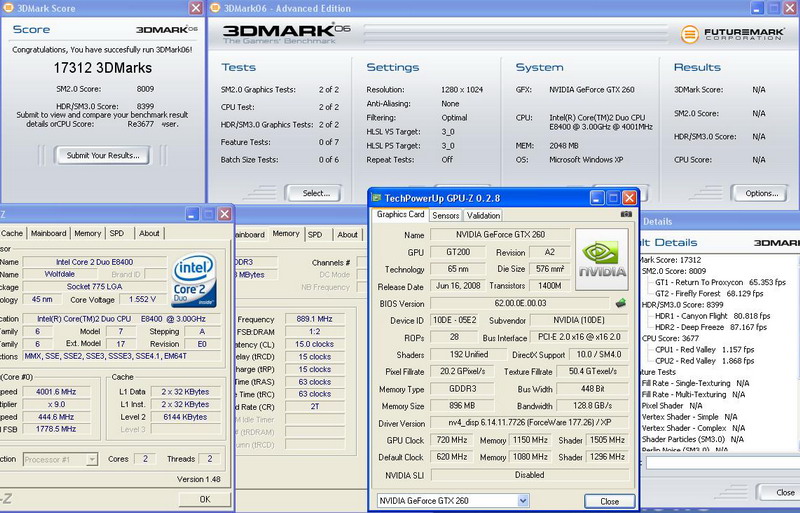Click the GPU-Z title bar app icon
The image size is (800, 513).
pos(377,198)
